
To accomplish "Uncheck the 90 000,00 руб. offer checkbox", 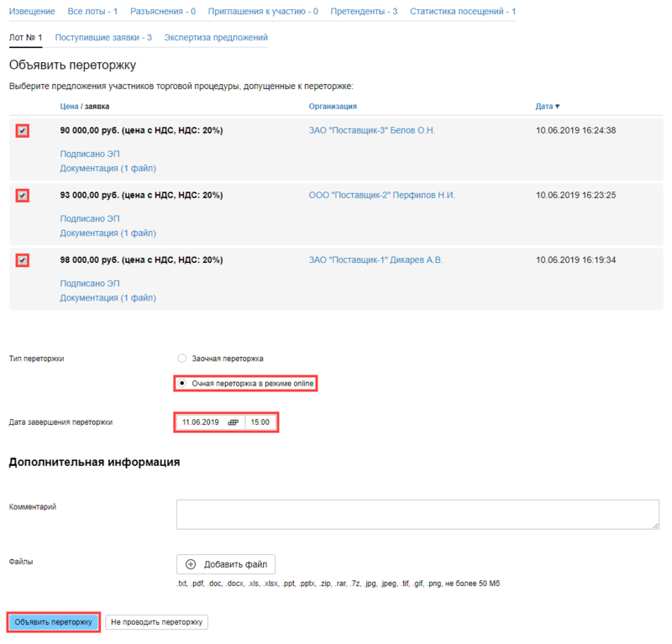I will click(x=23, y=131).
